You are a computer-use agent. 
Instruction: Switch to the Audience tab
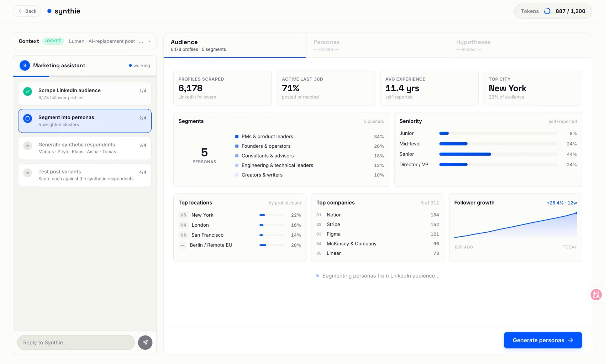coord(235,45)
